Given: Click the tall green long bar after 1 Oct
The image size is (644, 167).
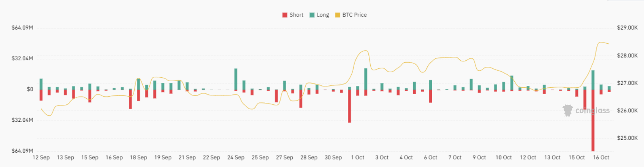Looking at the screenshot, I should point(366,79).
